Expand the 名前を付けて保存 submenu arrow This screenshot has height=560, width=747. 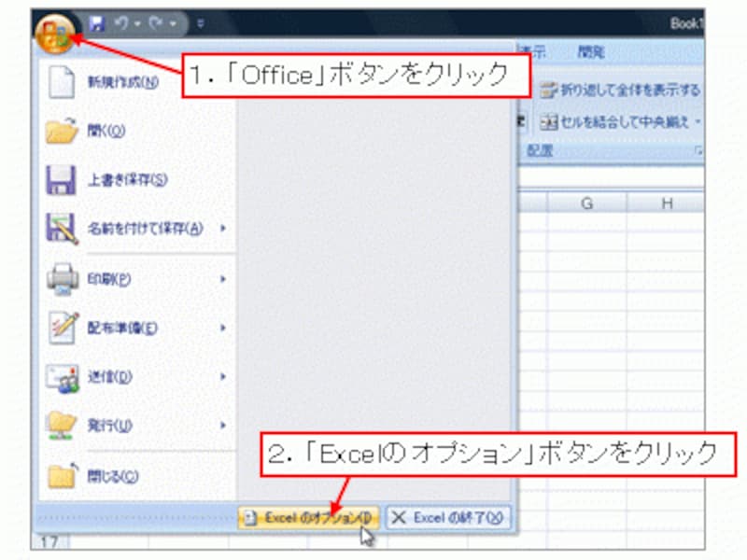tap(222, 229)
